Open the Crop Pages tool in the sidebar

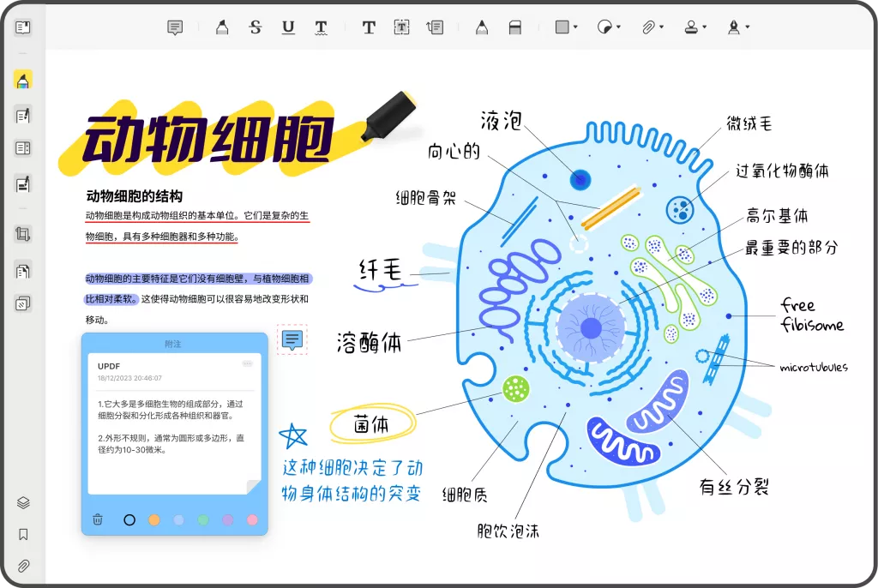(23, 233)
